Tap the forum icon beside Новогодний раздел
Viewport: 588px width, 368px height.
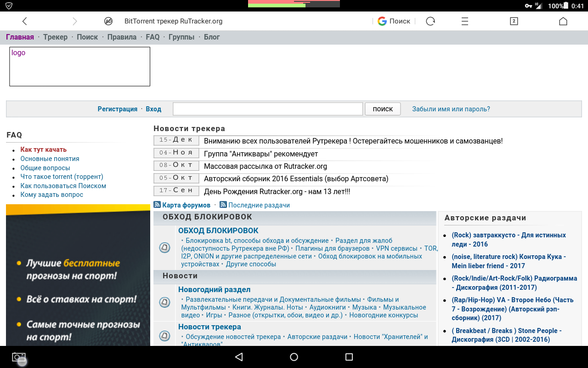[164, 302]
